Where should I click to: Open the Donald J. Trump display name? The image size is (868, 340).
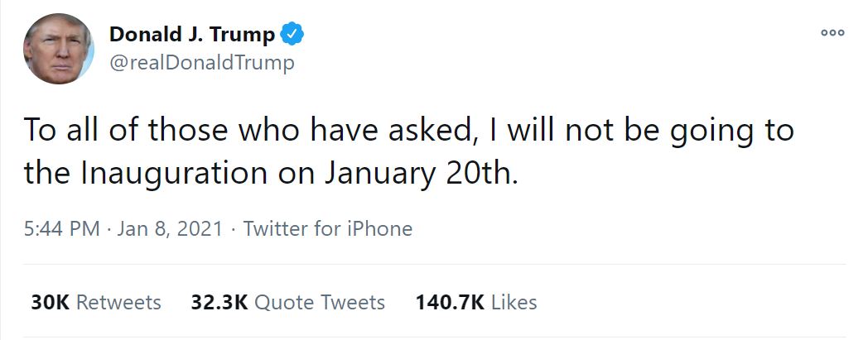(192, 35)
